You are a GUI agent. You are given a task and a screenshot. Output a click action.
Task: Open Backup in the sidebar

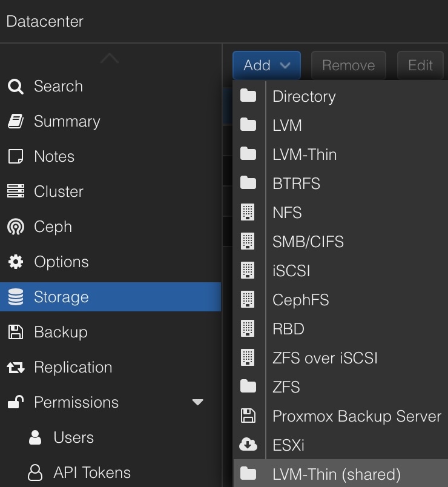[111, 332]
